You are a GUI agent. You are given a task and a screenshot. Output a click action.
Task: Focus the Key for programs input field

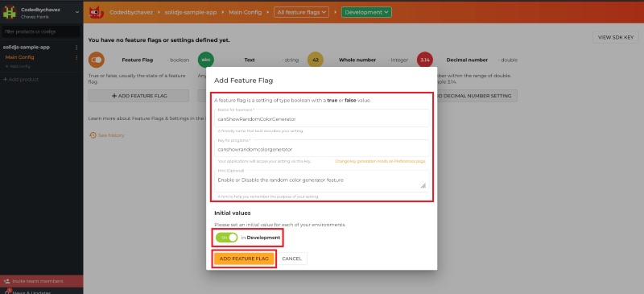click(321, 149)
